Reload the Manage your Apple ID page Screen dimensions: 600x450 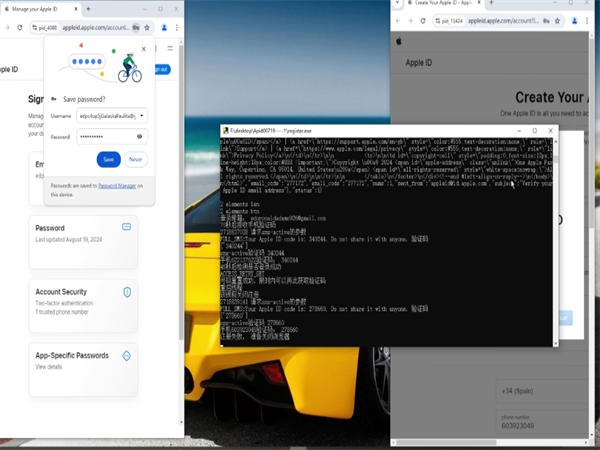coord(20,28)
